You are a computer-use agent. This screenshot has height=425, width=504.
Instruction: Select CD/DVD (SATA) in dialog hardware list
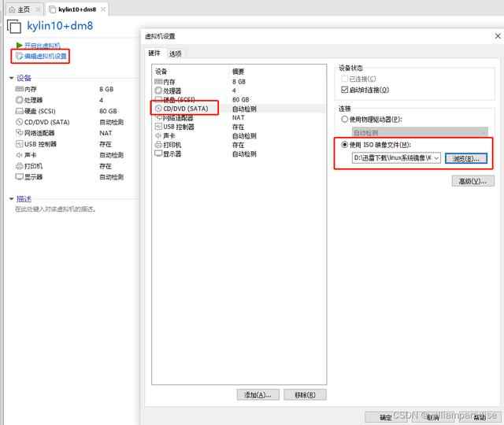[x=239, y=109]
